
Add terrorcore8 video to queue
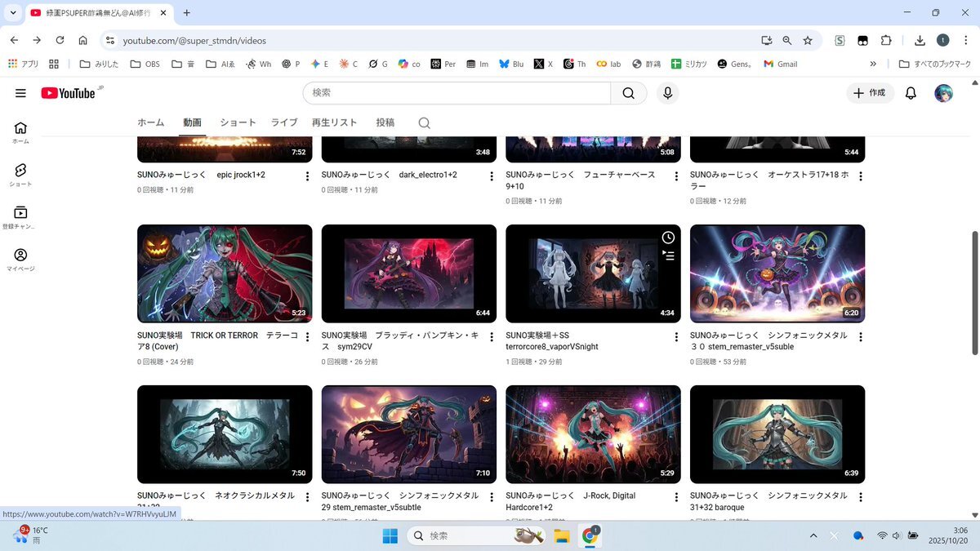668,256
